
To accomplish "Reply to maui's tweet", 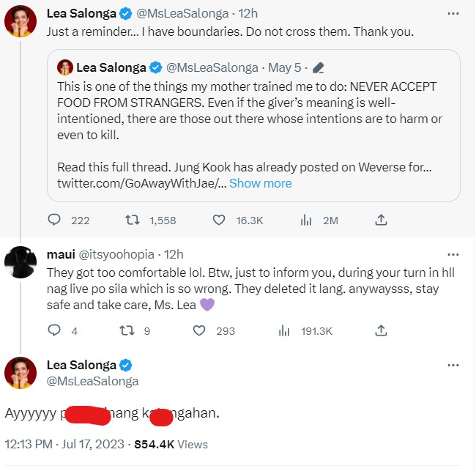I will [x=54, y=331].
